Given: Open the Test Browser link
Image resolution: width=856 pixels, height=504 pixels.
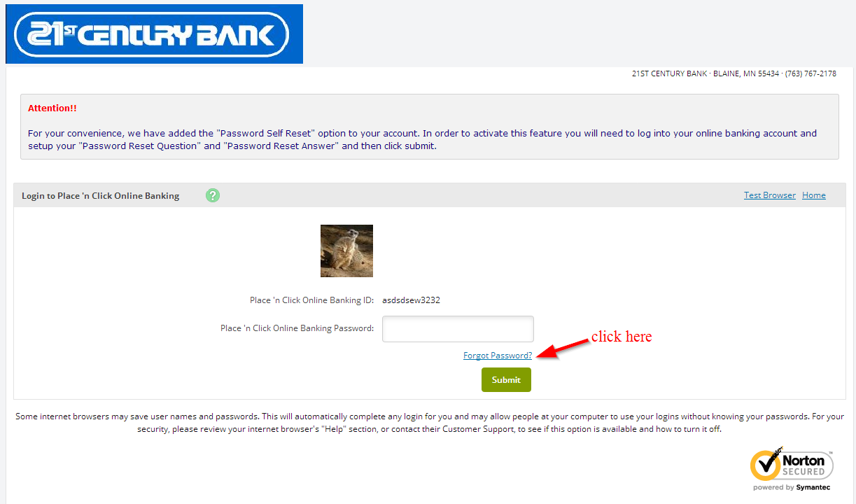Looking at the screenshot, I should (770, 195).
